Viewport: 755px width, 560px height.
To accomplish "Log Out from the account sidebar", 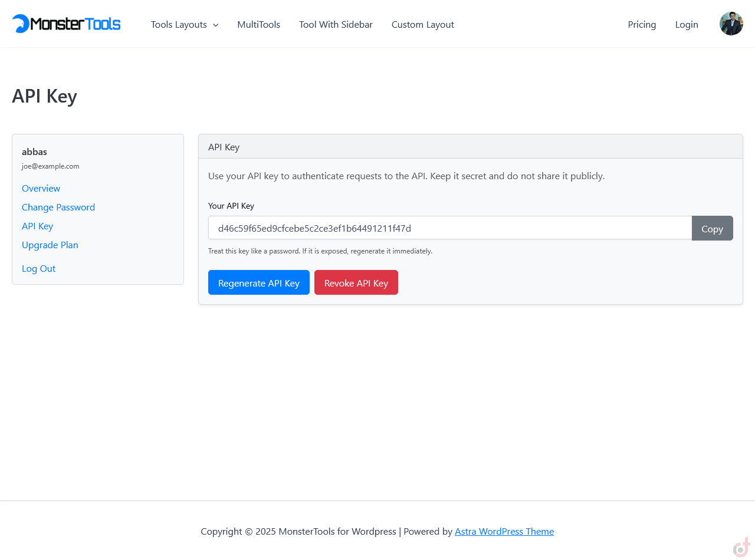I will click(x=38, y=269).
